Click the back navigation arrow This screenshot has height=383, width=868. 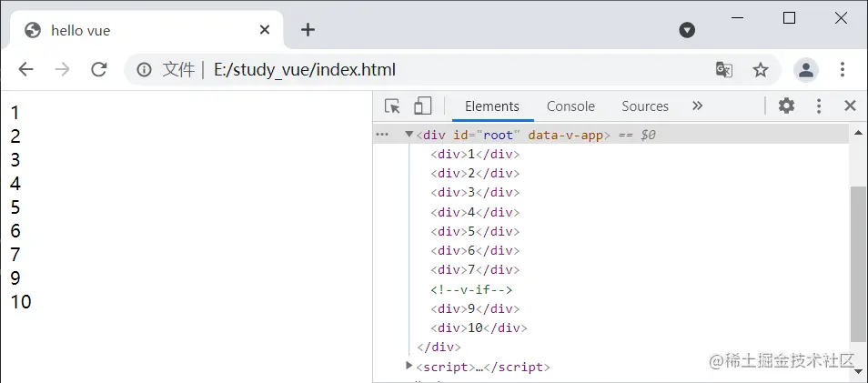pyautogui.click(x=25, y=69)
